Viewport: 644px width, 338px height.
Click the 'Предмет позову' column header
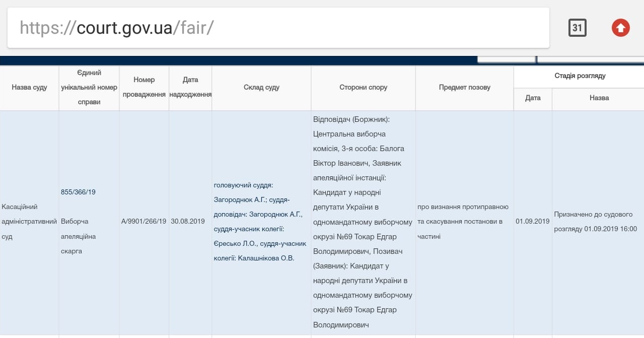(464, 88)
